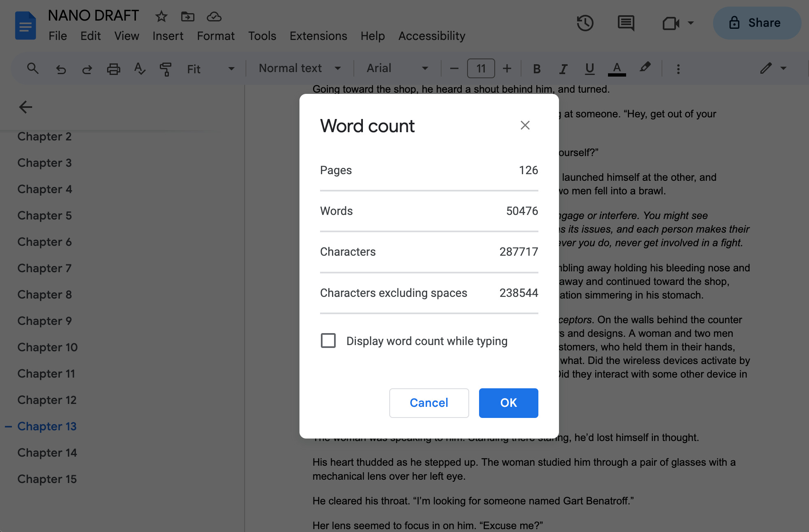The image size is (809, 532).
Task: Toggle italic formatting
Action: [563, 69]
